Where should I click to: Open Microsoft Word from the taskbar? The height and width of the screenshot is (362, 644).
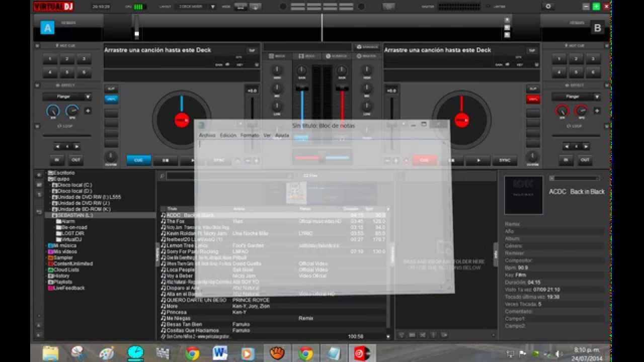click(220, 353)
